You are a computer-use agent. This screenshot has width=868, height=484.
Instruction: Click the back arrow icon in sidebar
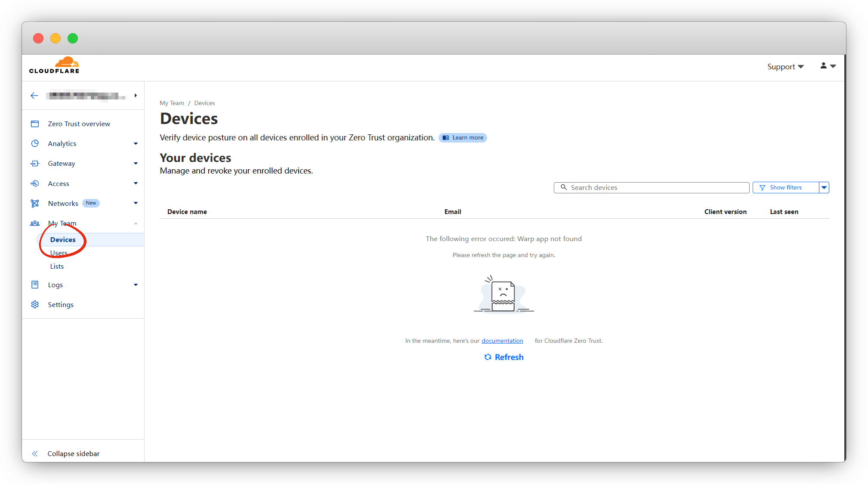(34, 96)
